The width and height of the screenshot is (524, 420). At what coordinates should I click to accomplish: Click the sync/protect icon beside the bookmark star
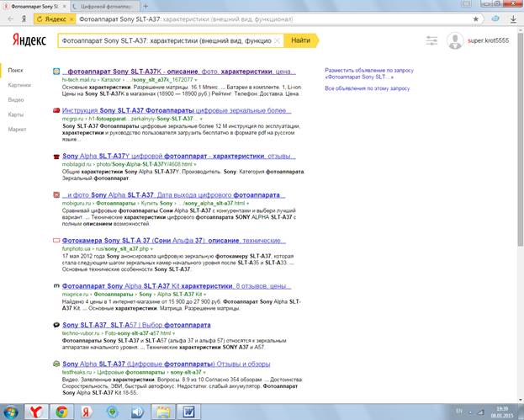click(x=495, y=19)
